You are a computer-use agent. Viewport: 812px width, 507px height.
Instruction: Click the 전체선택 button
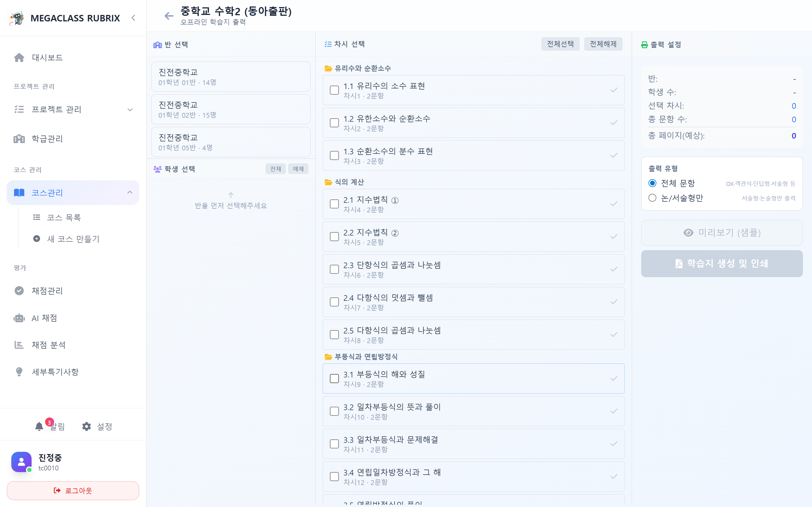point(560,44)
